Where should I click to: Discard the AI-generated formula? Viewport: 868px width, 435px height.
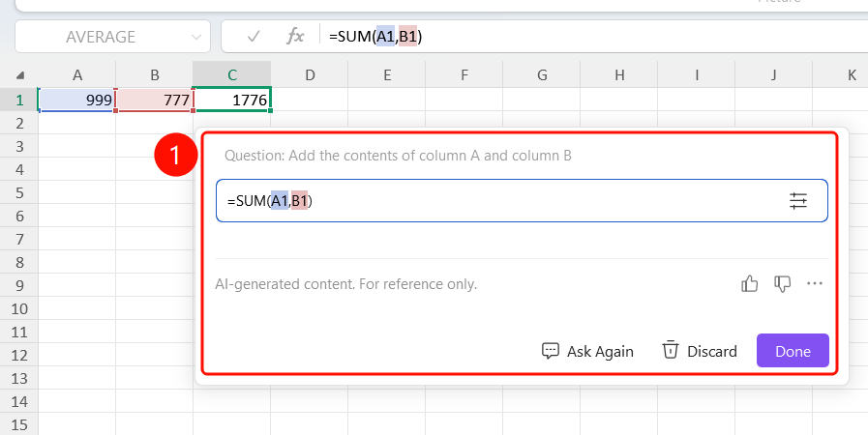700,352
